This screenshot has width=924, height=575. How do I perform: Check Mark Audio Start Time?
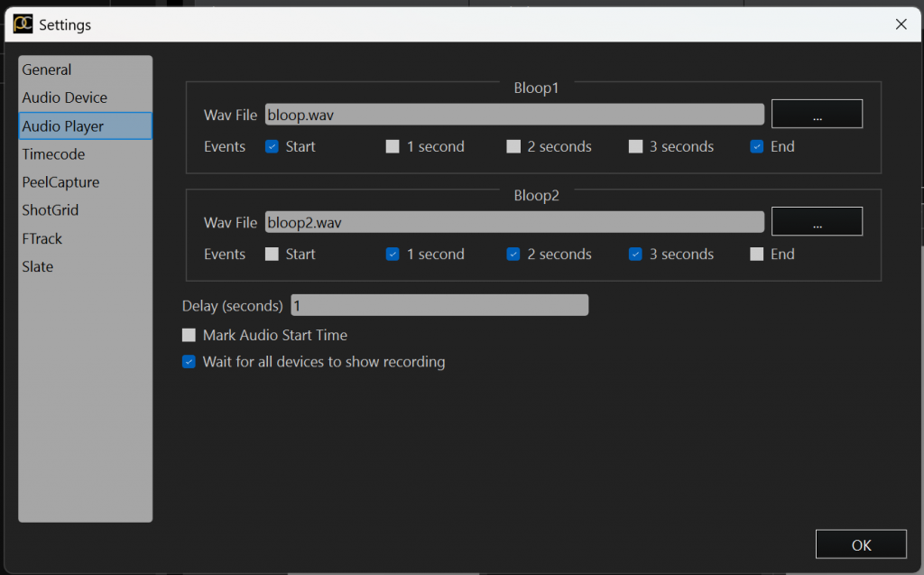point(189,335)
